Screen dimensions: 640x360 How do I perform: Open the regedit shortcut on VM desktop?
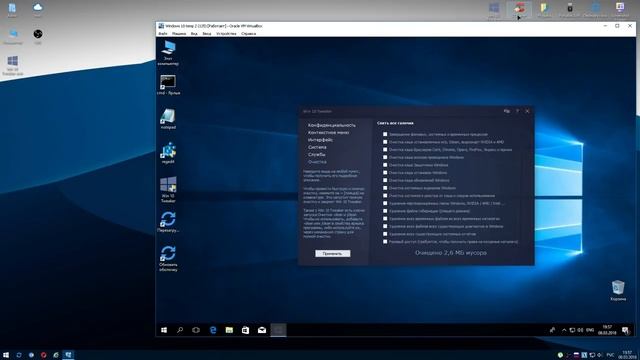tap(168, 153)
